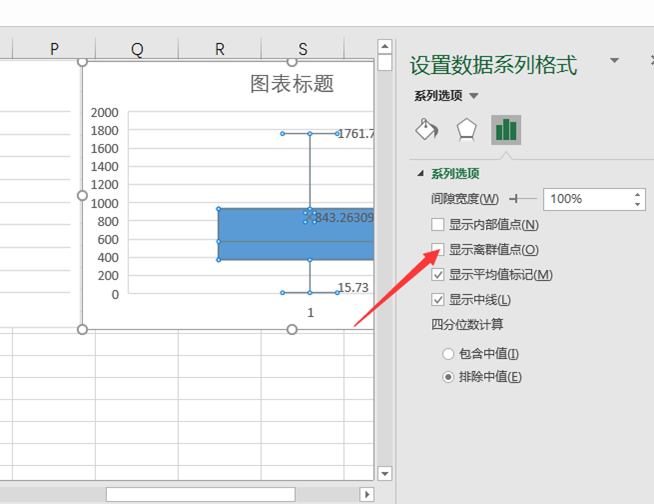The width and height of the screenshot is (654, 504).
Task: Click the horizontal scrollbar right arrow
Action: click(x=367, y=495)
